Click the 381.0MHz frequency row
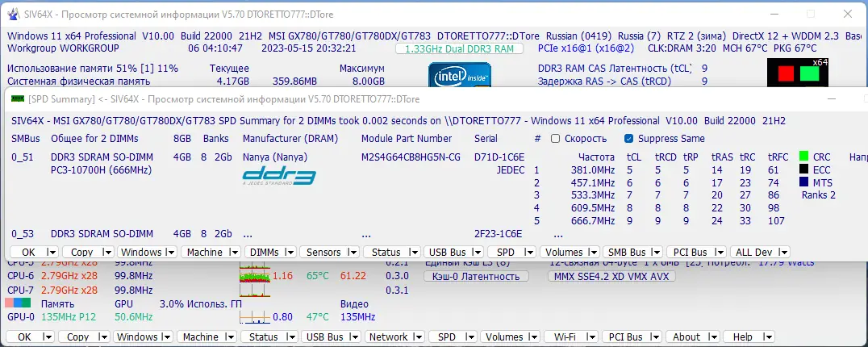868x347 pixels. tap(593, 170)
